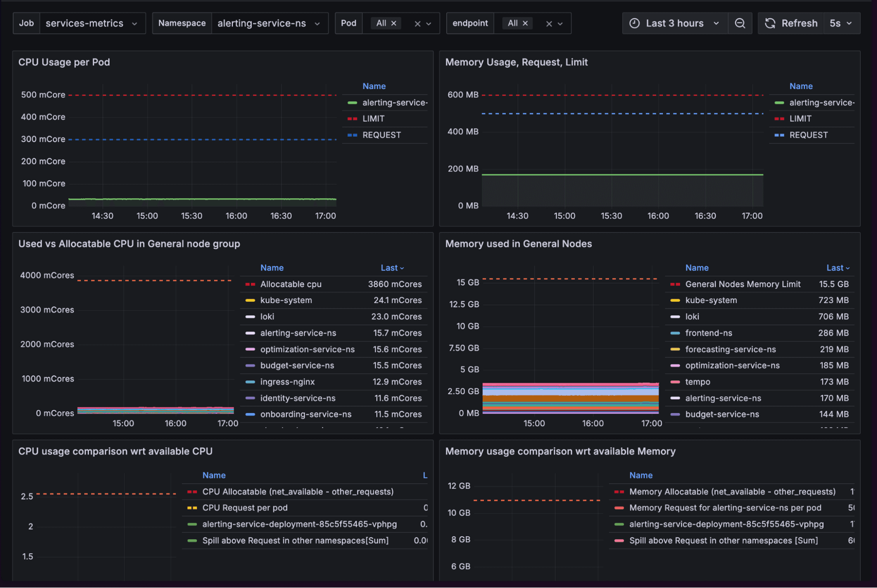Clear all values in endpoint filter
This screenshot has width=877, height=588.
(549, 24)
